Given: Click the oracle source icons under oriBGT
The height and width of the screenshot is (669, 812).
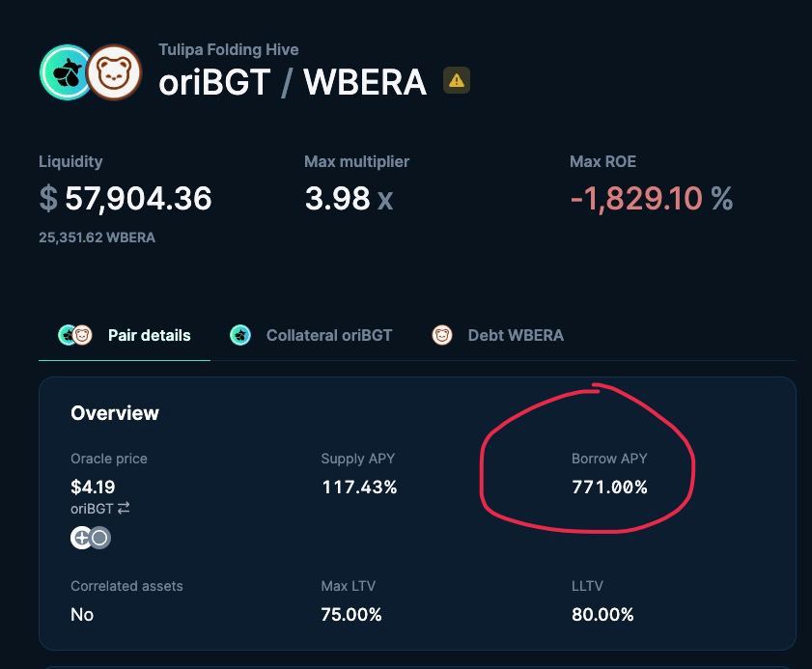Looking at the screenshot, I should pos(91,538).
